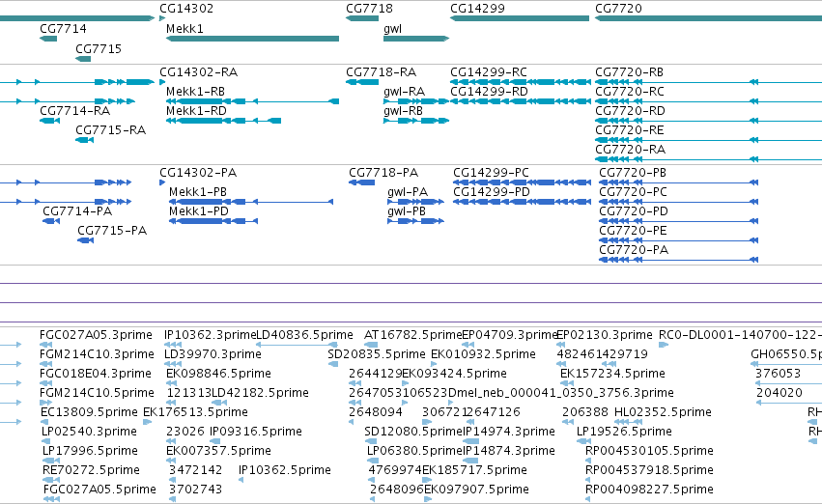Click transcript label CG7720-RD
822x504 pixels.
tap(630, 111)
